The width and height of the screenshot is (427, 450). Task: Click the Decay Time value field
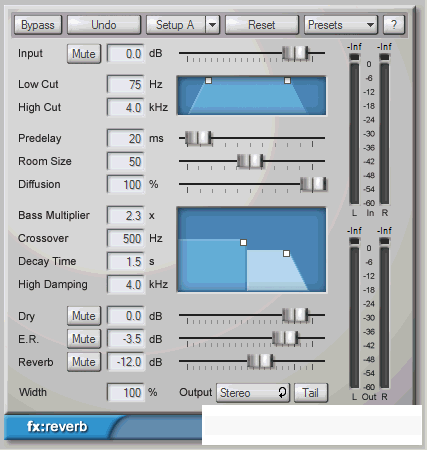(x=126, y=262)
